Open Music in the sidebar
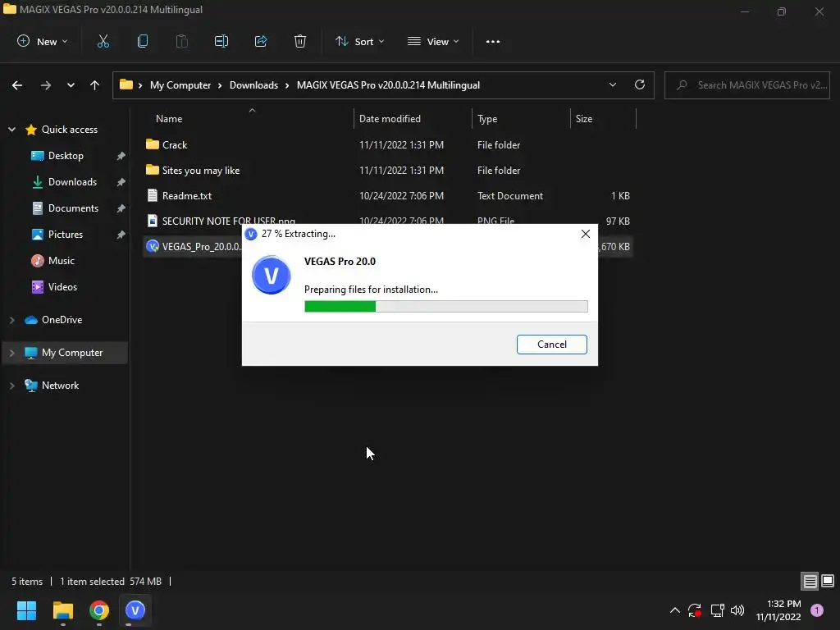The height and width of the screenshot is (630, 840). [61, 260]
